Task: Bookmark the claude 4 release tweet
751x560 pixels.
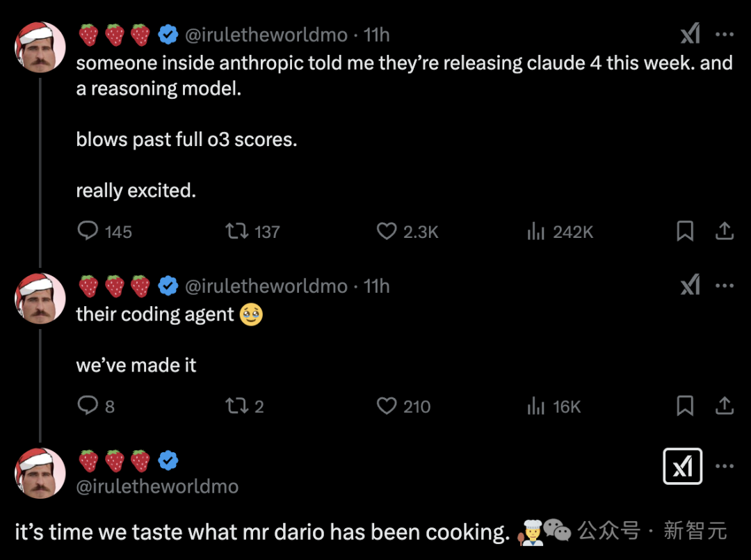Action: [x=685, y=231]
